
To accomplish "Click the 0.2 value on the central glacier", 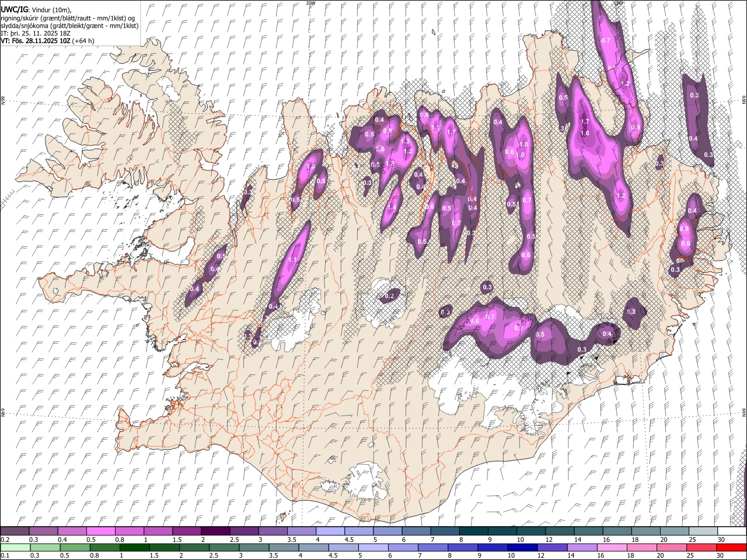I will pyautogui.click(x=389, y=296).
